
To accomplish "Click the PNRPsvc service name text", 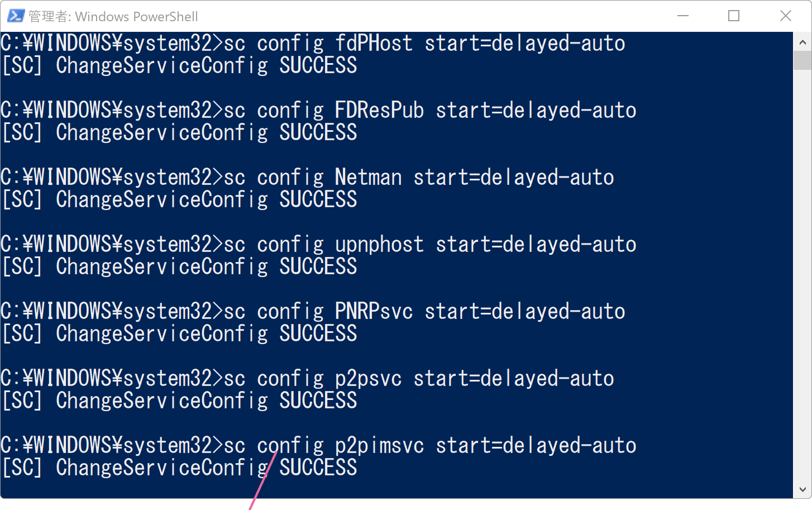I will pyautogui.click(x=374, y=312).
